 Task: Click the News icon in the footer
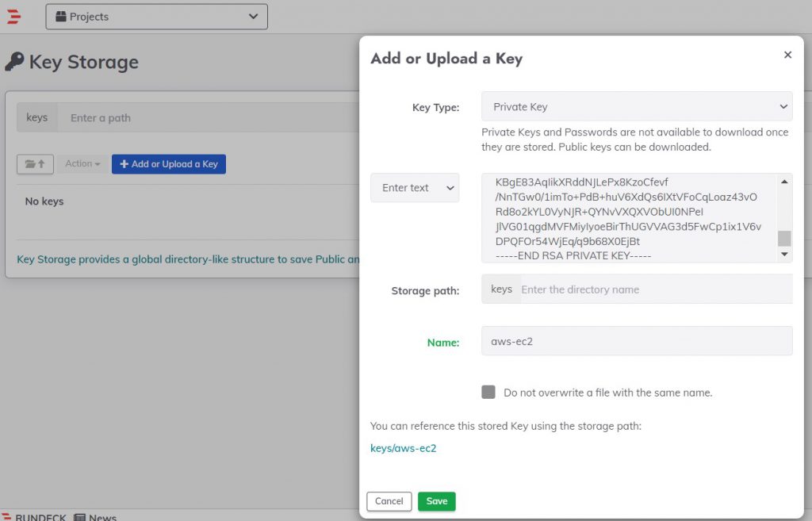click(x=79, y=517)
